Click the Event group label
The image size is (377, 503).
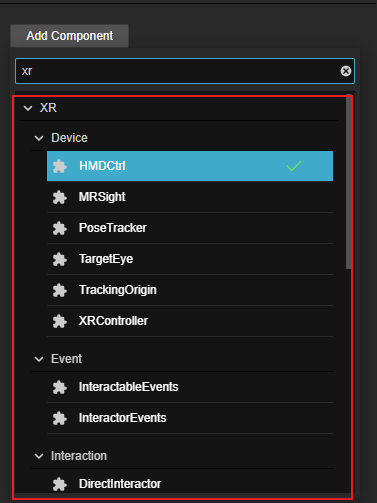(x=66, y=359)
